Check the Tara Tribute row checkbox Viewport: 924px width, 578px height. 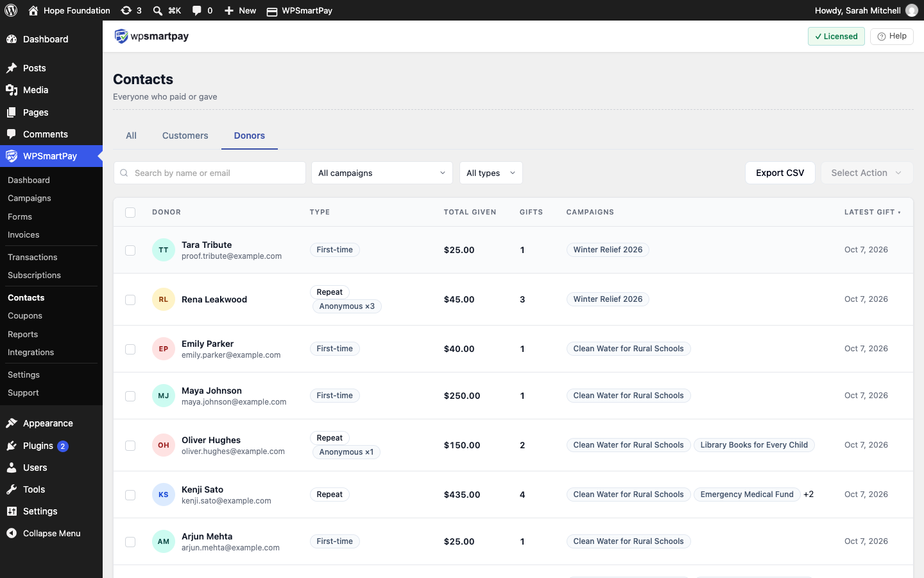[x=130, y=250]
